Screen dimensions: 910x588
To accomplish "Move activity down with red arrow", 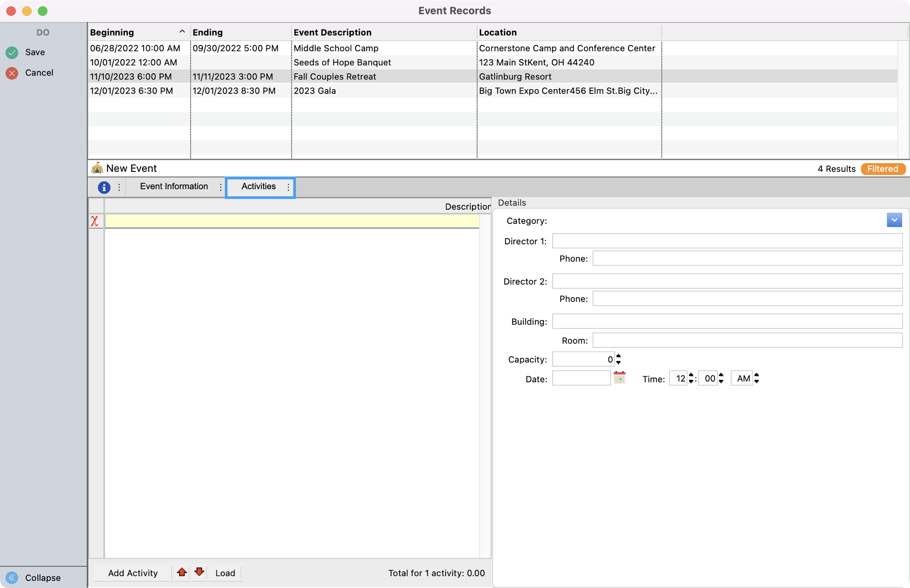I will [x=200, y=572].
